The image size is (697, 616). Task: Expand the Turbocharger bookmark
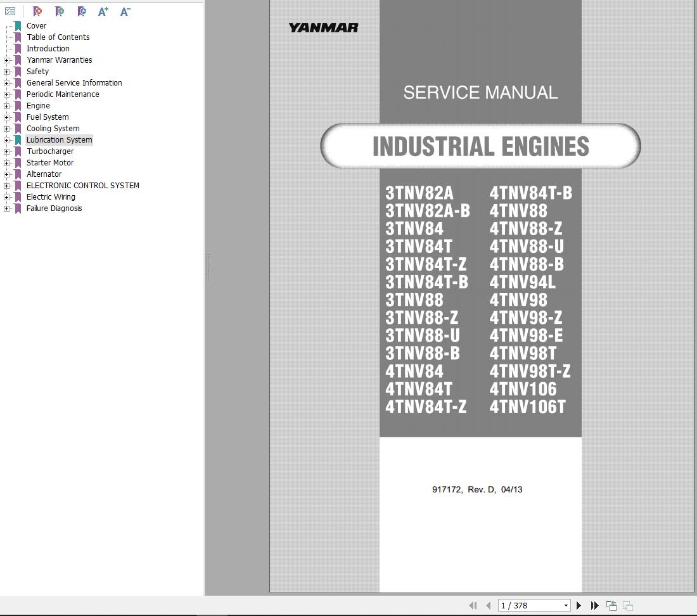6,151
